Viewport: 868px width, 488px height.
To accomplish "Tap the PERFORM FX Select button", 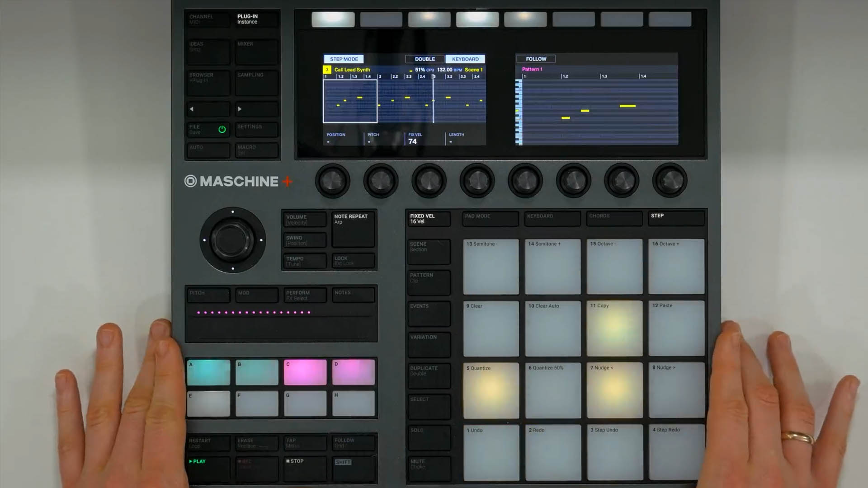I will pyautogui.click(x=305, y=295).
